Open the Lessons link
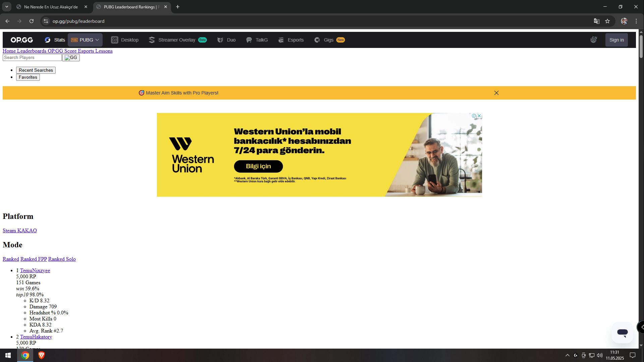 click(x=104, y=51)
